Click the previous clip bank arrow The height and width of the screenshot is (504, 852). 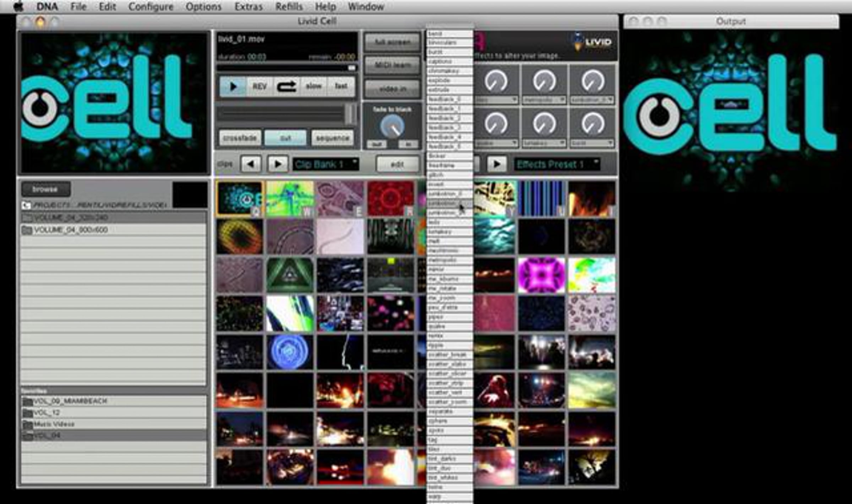[251, 164]
